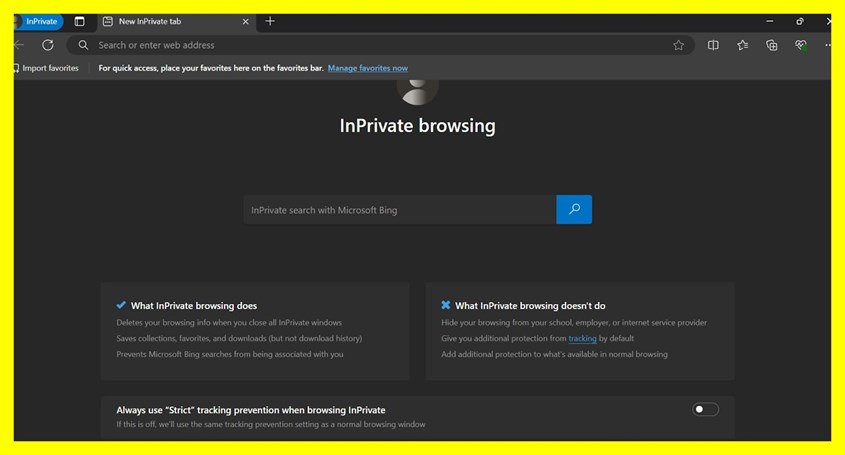Restore down the browser window

[800, 21]
